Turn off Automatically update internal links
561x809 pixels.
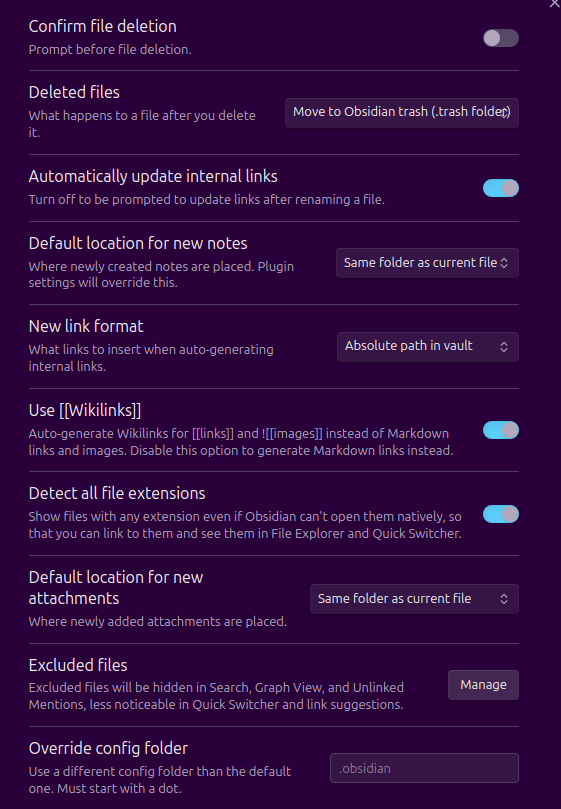point(501,188)
